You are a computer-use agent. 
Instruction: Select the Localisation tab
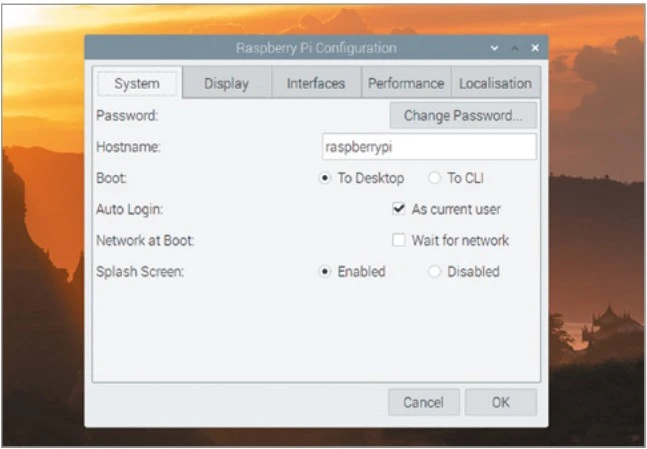pyautogui.click(x=496, y=83)
